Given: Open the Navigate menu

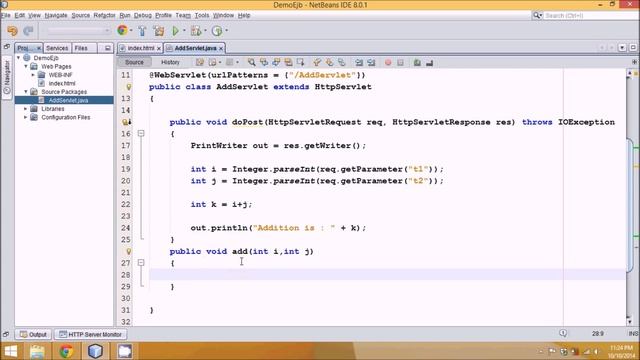Looking at the screenshot, I should [56, 16].
